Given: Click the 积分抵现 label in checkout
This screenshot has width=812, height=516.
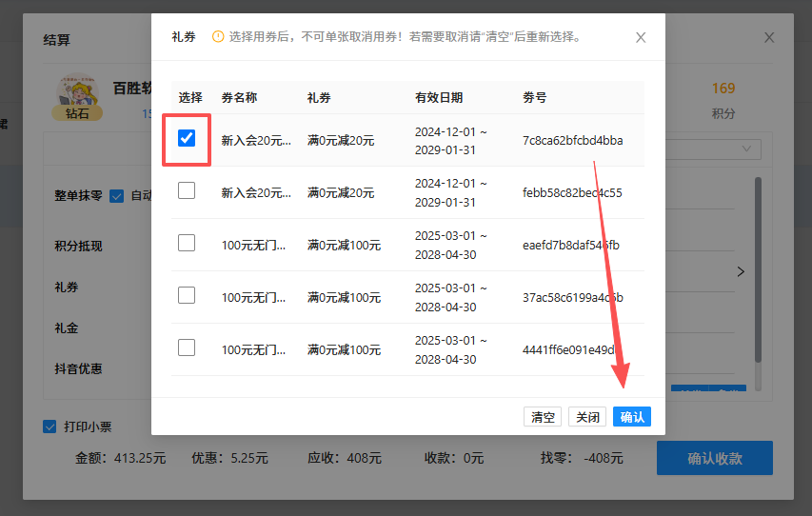Looking at the screenshot, I should point(79,246).
